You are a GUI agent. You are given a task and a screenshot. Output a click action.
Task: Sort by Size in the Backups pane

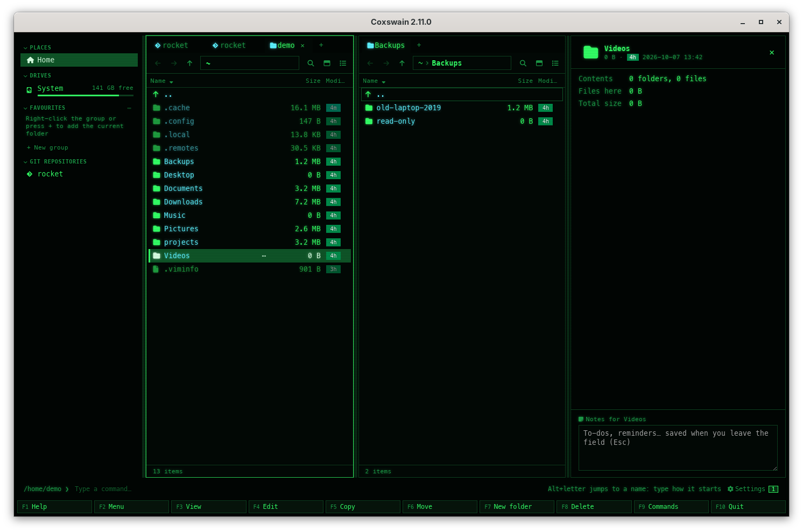click(525, 81)
